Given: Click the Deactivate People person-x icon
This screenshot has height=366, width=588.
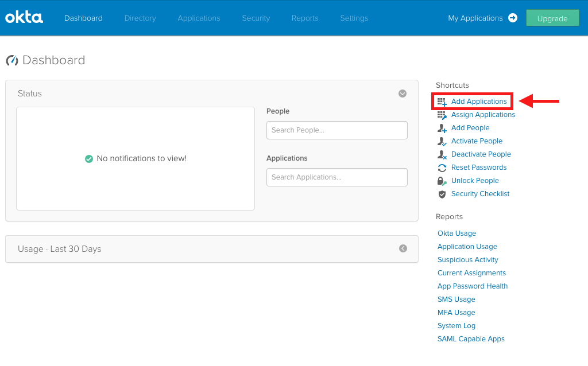Looking at the screenshot, I should pos(442,154).
